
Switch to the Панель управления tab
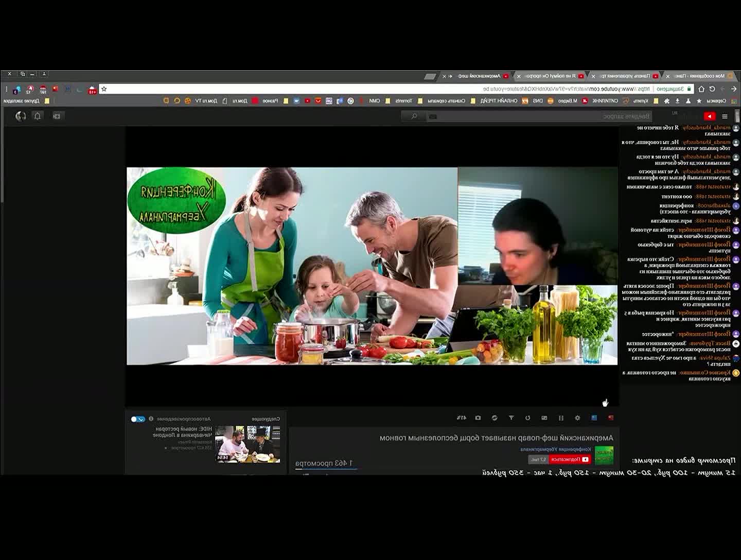pos(623,76)
